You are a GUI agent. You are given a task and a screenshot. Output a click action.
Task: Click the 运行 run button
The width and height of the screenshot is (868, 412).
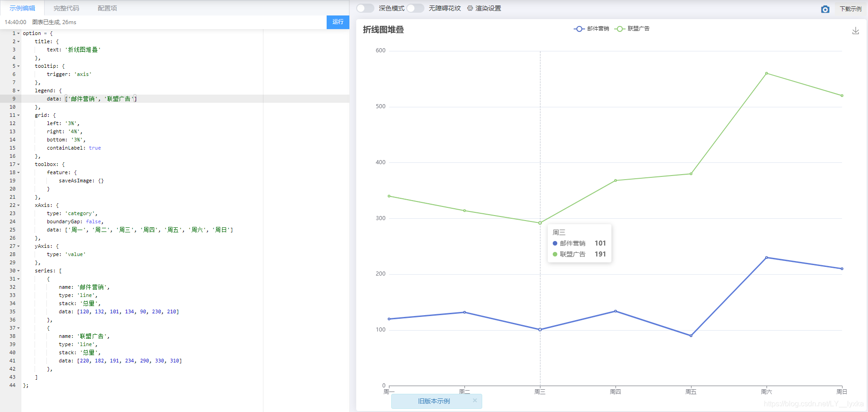click(x=338, y=22)
